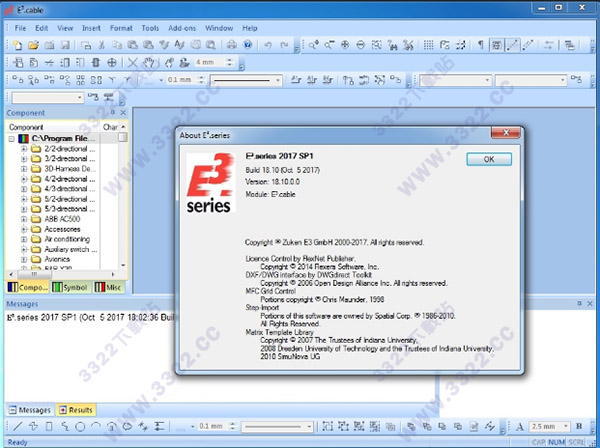The height and width of the screenshot is (448, 600).
Task: Expand the Accessories folder
Action: pos(24,229)
